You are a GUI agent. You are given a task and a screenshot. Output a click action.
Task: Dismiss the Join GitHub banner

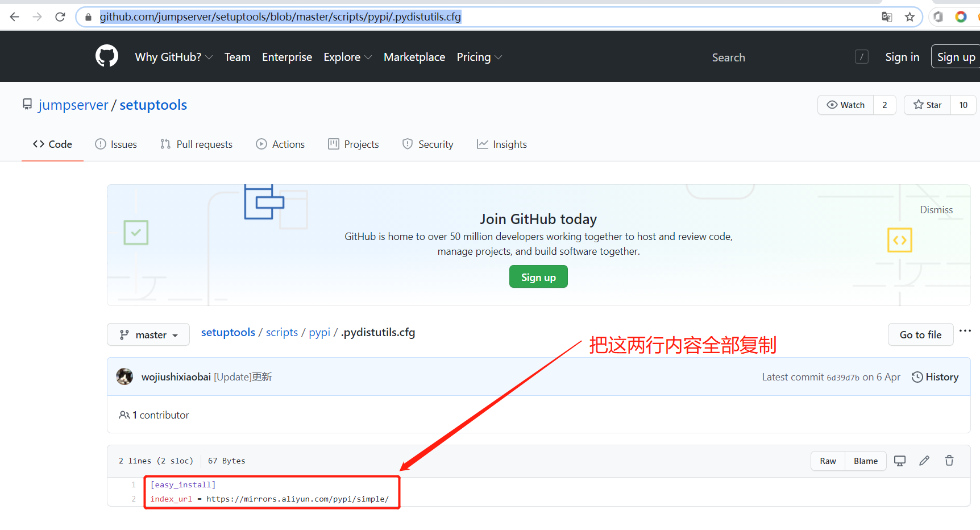[x=936, y=210]
